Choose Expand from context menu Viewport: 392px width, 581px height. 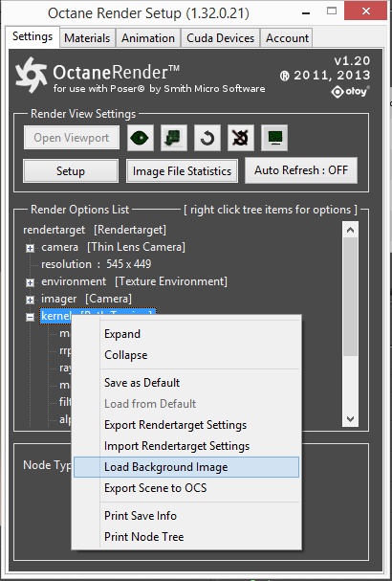tap(186, 334)
